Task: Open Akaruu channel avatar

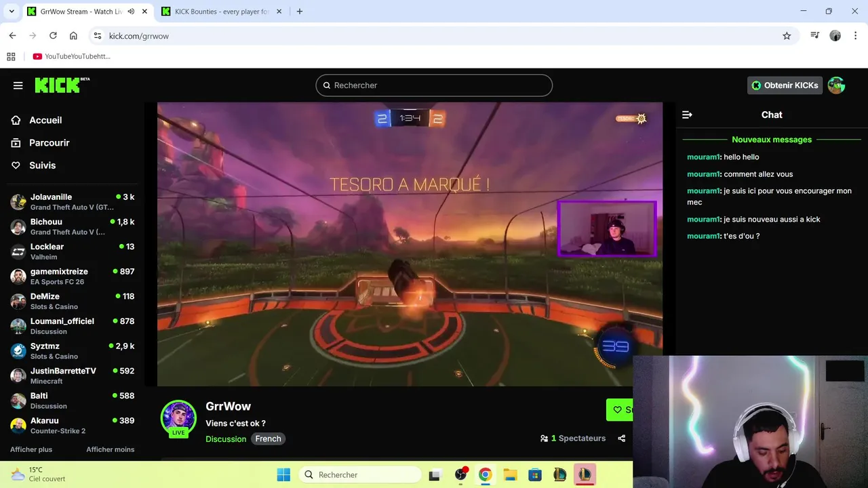Action: point(18,426)
